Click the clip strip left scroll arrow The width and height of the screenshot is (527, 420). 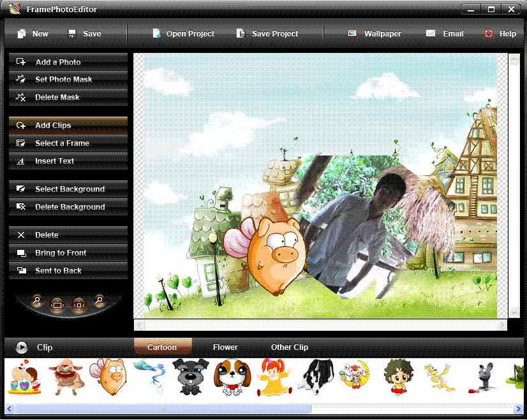point(9,409)
